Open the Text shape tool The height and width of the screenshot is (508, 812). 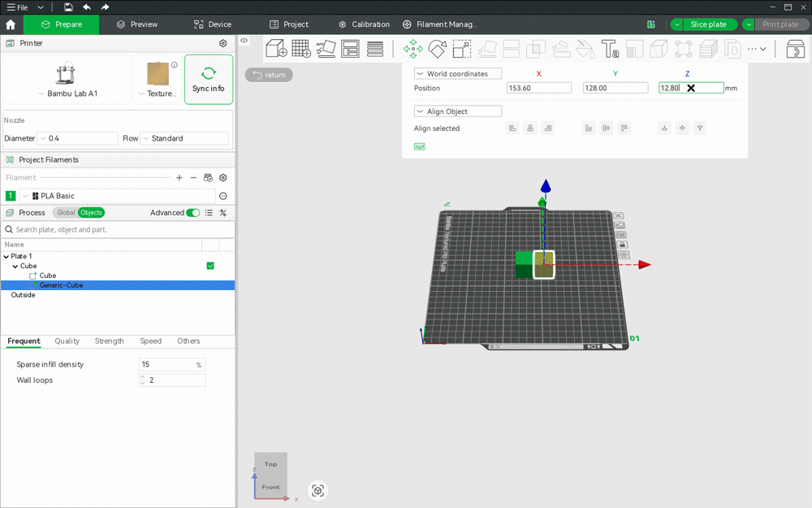[610, 50]
